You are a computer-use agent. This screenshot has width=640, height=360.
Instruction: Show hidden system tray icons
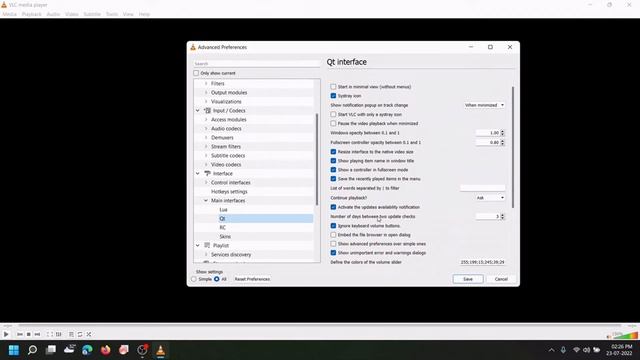pyautogui.click(x=551, y=350)
